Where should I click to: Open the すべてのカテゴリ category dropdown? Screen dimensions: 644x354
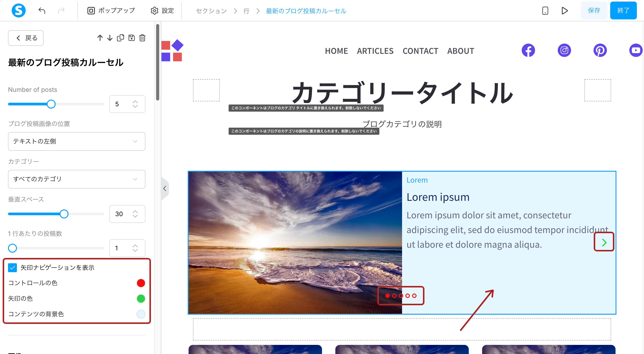pyautogui.click(x=76, y=179)
